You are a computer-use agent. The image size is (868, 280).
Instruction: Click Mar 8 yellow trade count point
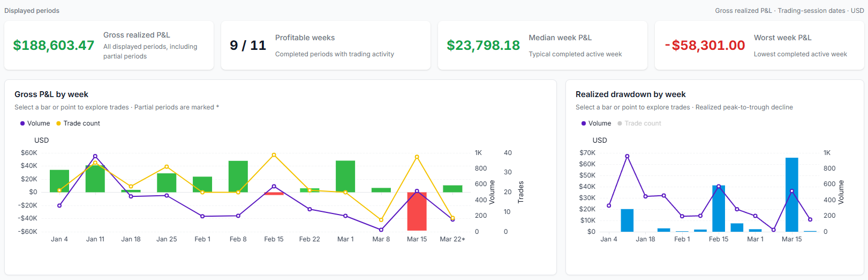[x=381, y=220]
